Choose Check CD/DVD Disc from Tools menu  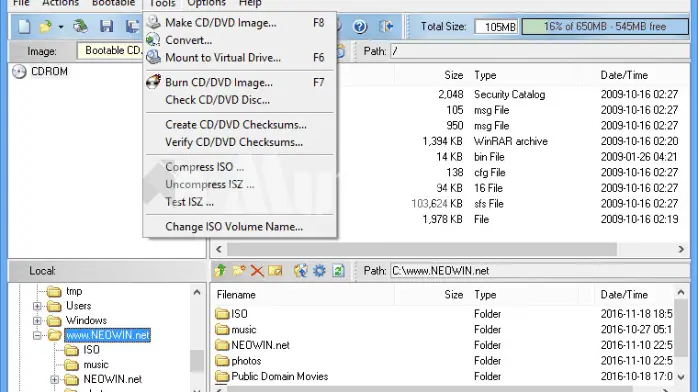(240, 100)
